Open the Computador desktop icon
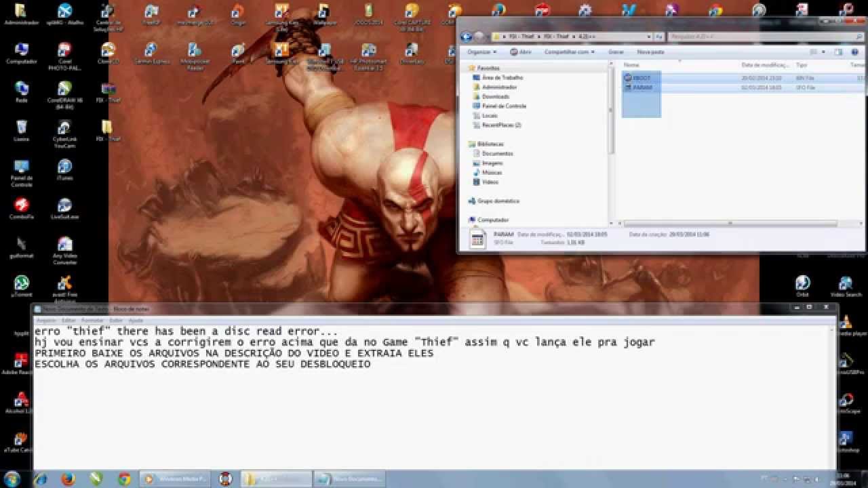The height and width of the screenshot is (488, 868). tap(22, 53)
